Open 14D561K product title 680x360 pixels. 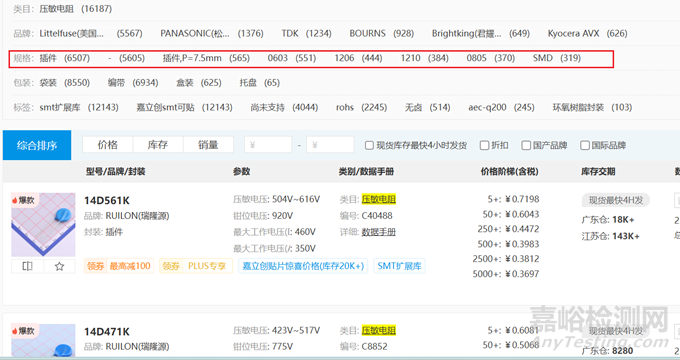pyautogui.click(x=107, y=201)
